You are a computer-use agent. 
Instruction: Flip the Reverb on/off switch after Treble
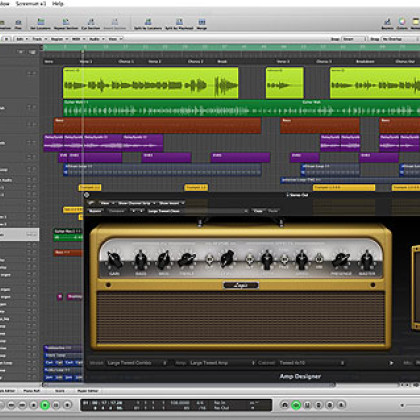(209, 259)
